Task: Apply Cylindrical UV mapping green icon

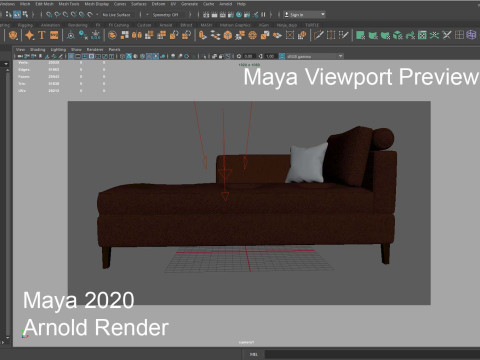Action: click(x=373, y=35)
